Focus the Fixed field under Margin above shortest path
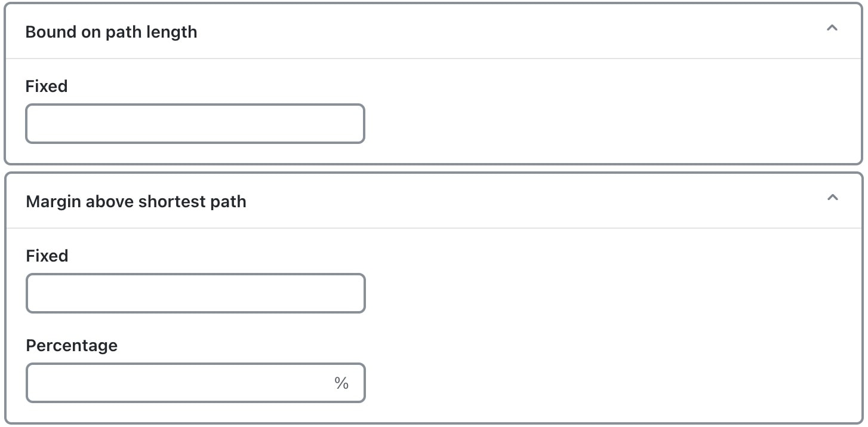This screenshot has width=868, height=427. pyautogui.click(x=195, y=294)
